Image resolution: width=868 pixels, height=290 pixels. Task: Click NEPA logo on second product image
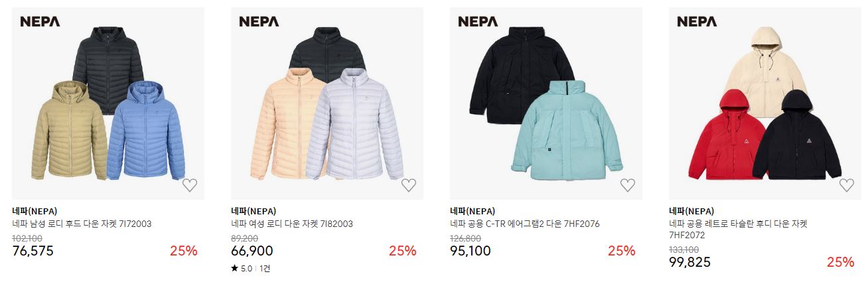pos(259,21)
